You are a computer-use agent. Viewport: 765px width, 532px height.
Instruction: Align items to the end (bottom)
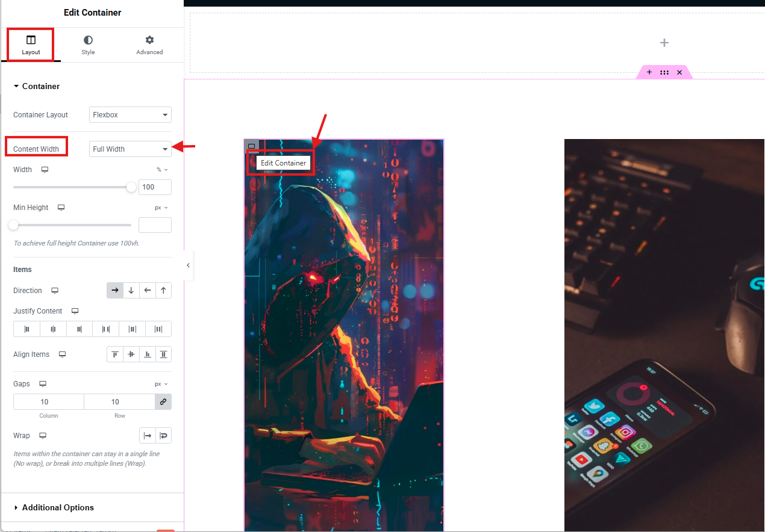click(x=148, y=354)
